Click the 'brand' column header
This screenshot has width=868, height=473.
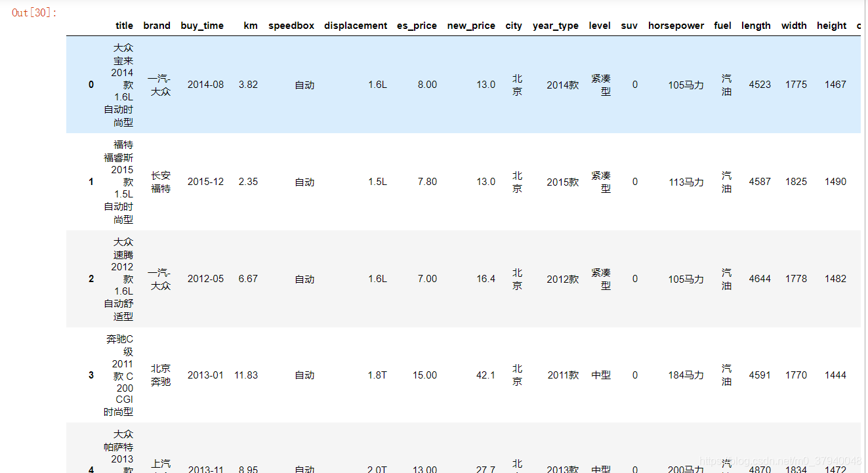157,26
